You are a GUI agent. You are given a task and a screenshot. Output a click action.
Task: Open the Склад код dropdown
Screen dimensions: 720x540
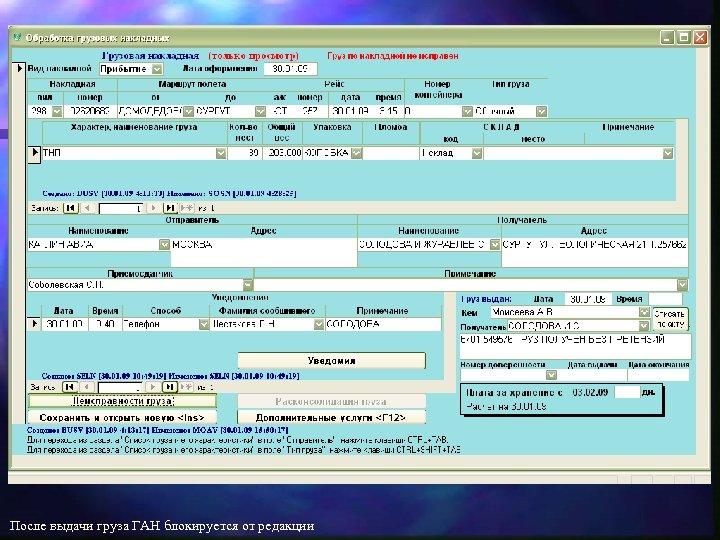point(477,153)
